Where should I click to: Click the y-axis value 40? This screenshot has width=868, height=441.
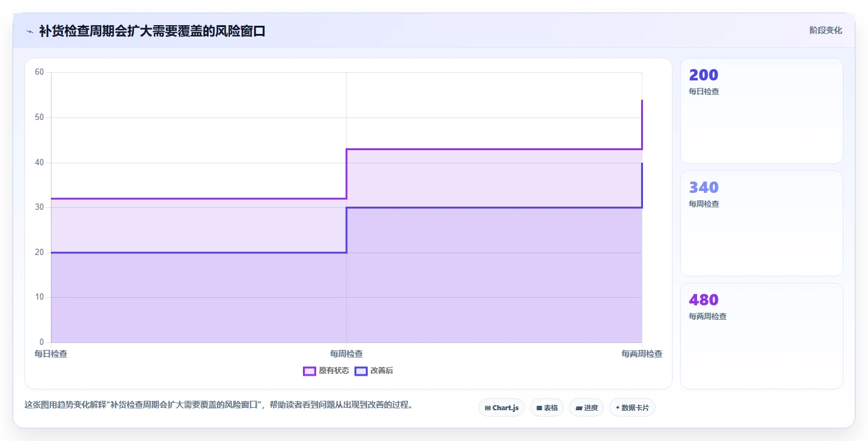(x=40, y=163)
